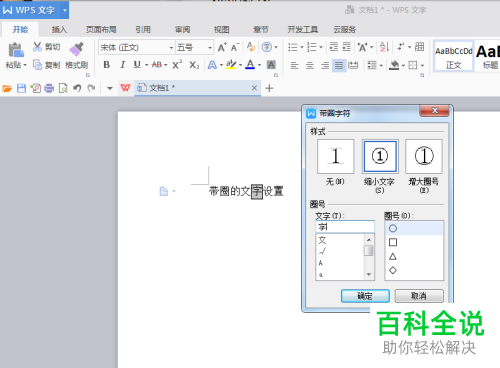This screenshot has width=500, height=368.
Task: Click the undo arrow
Action: pos(77,88)
